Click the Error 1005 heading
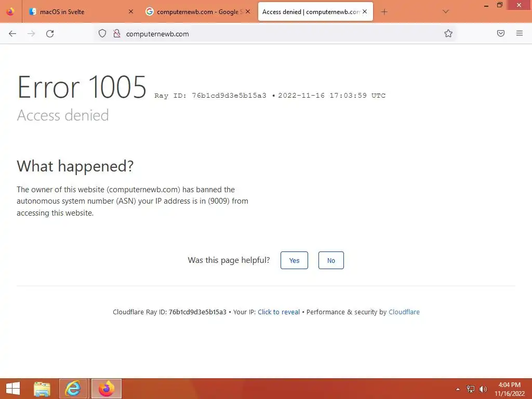 82,87
